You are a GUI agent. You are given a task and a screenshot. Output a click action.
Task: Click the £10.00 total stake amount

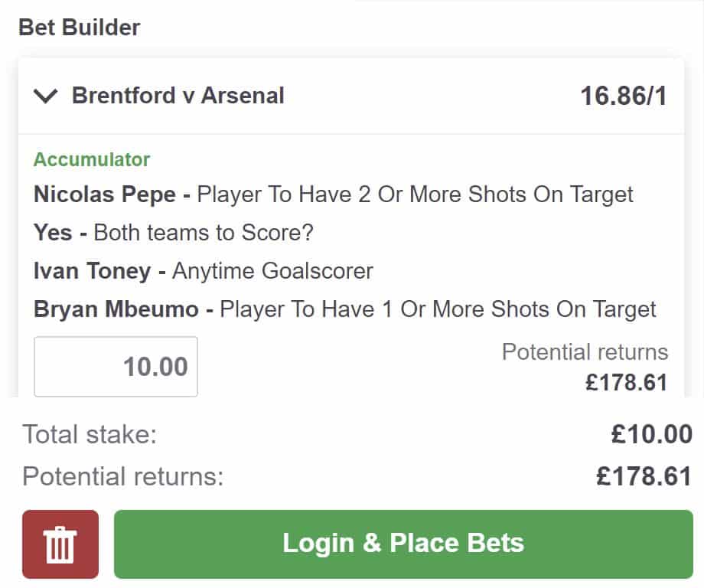651,434
